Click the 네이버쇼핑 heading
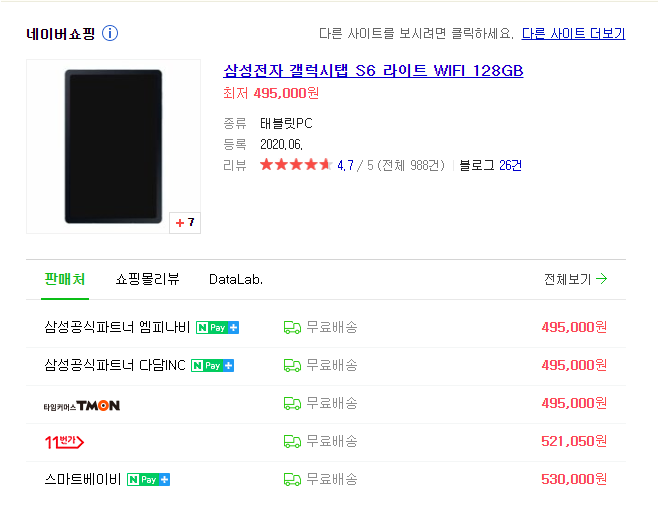 point(61,34)
